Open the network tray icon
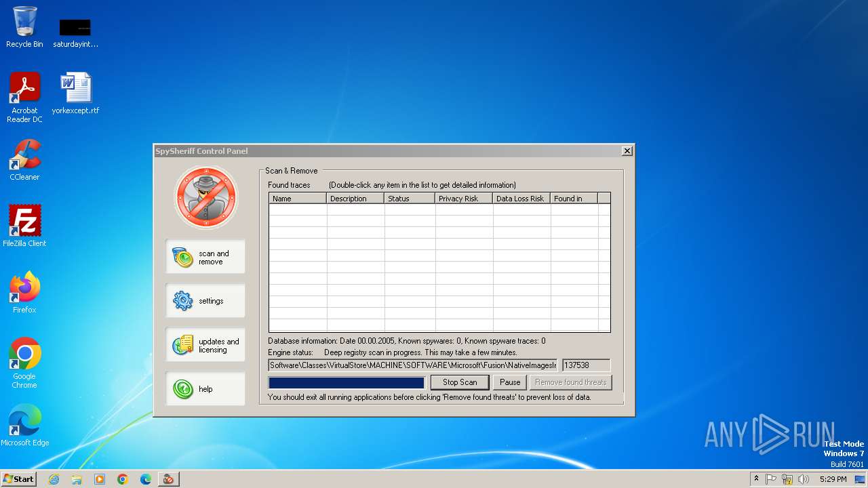This screenshot has height=488, width=868. pyautogui.click(x=787, y=479)
